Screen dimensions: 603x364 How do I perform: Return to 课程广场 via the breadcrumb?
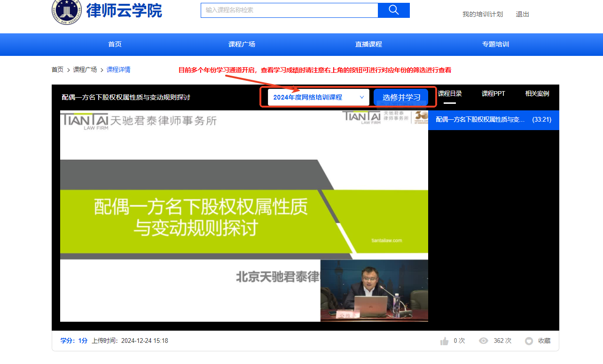coord(85,70)
